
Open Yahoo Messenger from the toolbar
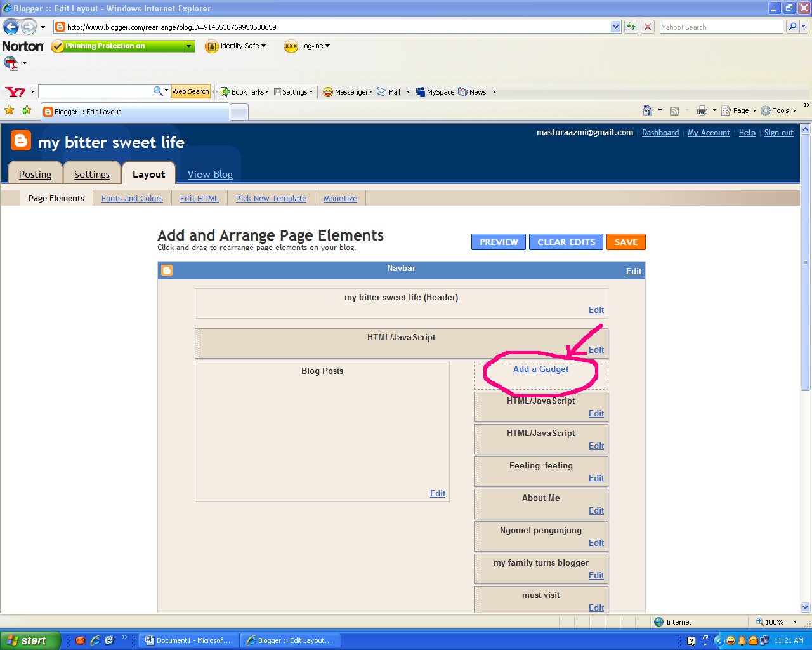coord(347,92)
